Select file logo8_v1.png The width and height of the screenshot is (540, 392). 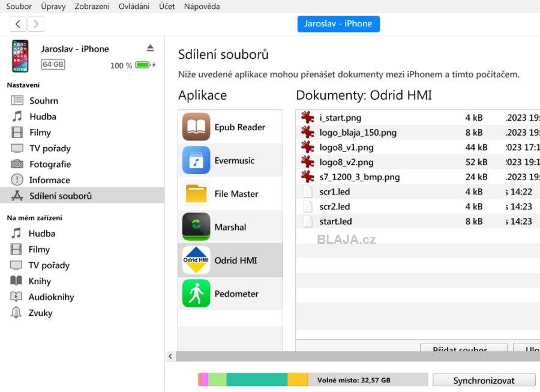click(x=418, y=148)
